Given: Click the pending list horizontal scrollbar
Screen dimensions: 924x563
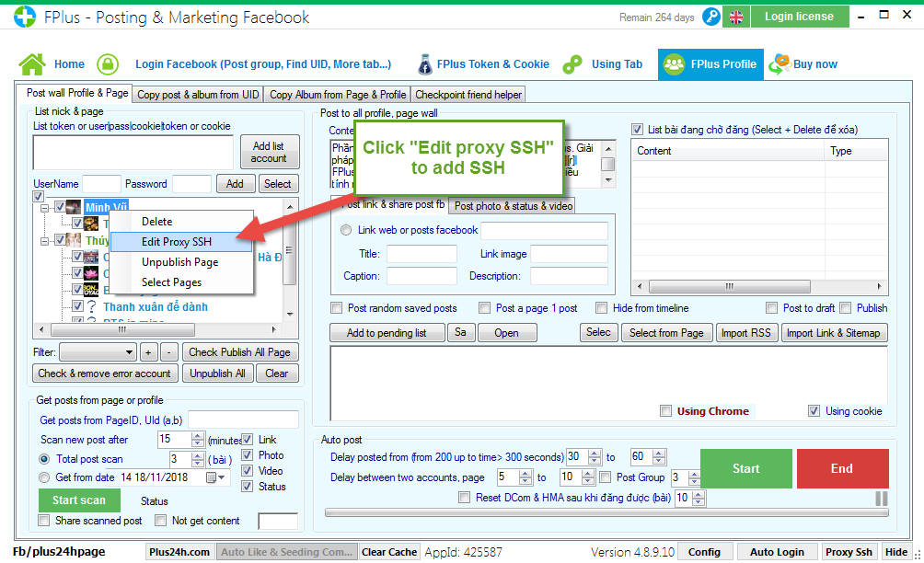Looking at the screenshot, I should pyautogui.click(x=759, y=286).
